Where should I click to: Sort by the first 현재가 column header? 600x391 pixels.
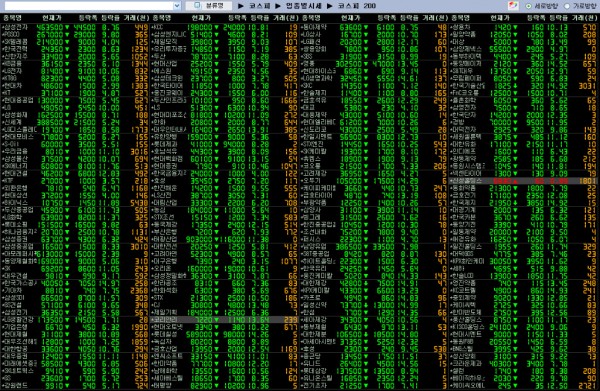point(52,18)
